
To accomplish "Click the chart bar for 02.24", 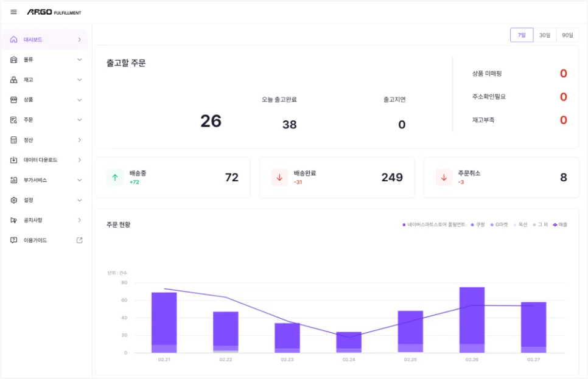I will coord(349,342).
